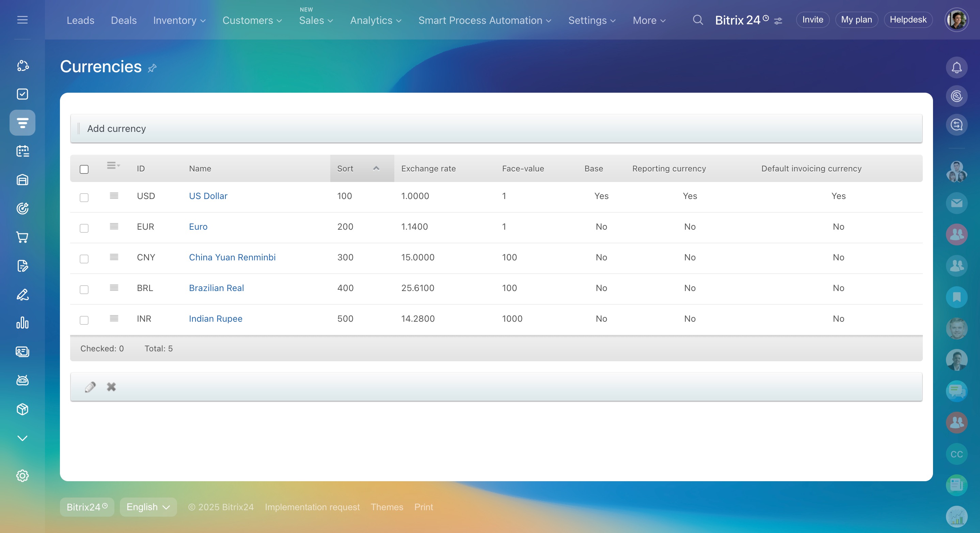Screen dimensions: 980x533
Task: Open the notifications bell icon
Action: pyautogui.click(x=957, y=67)
